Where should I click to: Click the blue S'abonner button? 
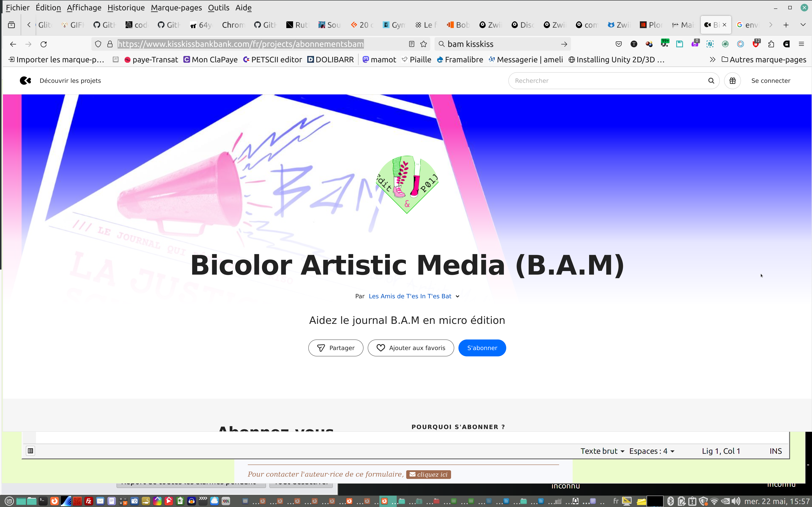(482, 348)
